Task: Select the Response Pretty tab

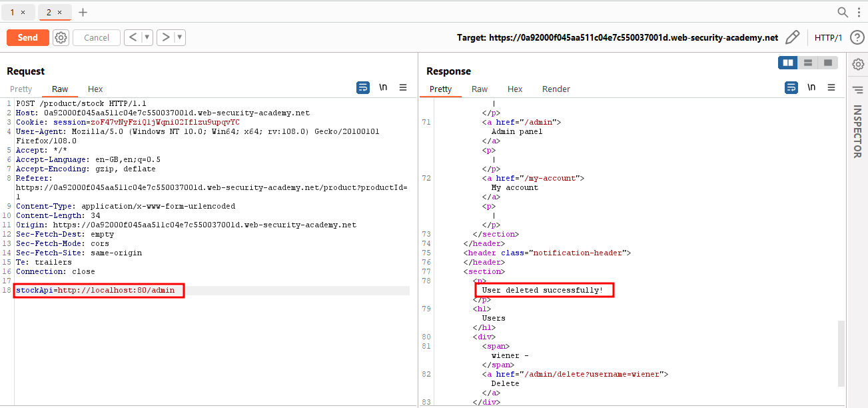Action: [440, 89]
